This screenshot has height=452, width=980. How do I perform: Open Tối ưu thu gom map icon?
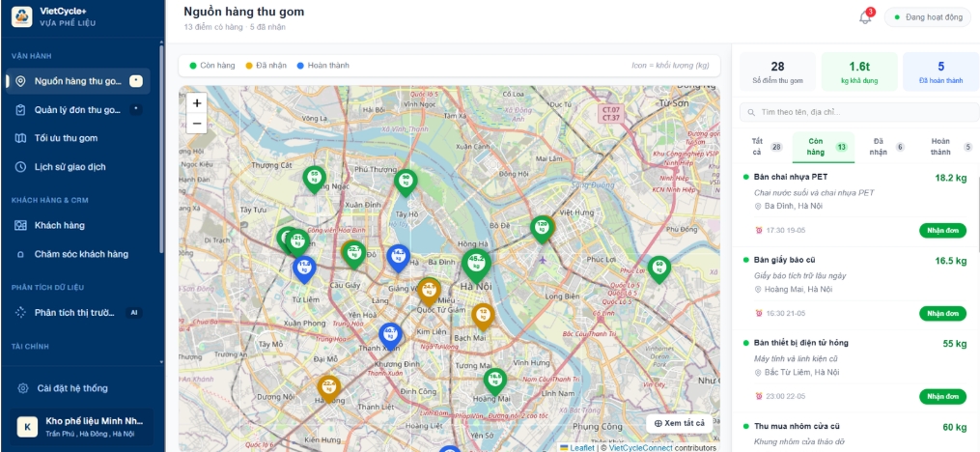(x=20, y=138)
